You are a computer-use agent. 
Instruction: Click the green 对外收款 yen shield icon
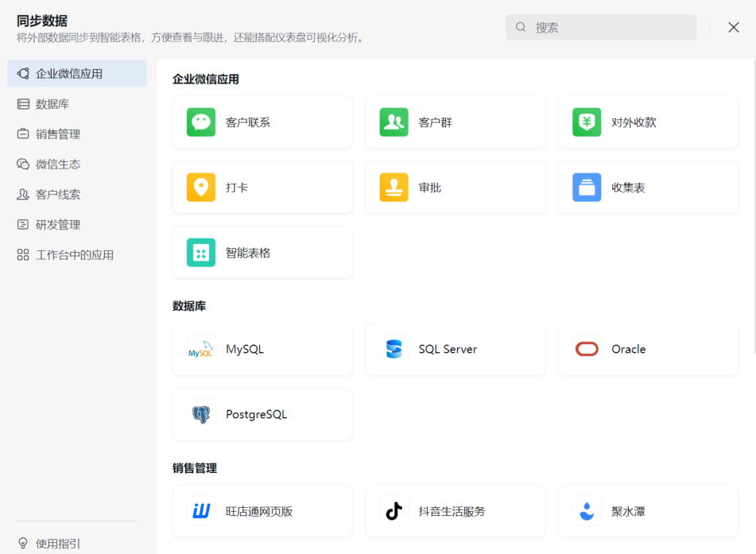pyautogui.click(x=587, y=122)
